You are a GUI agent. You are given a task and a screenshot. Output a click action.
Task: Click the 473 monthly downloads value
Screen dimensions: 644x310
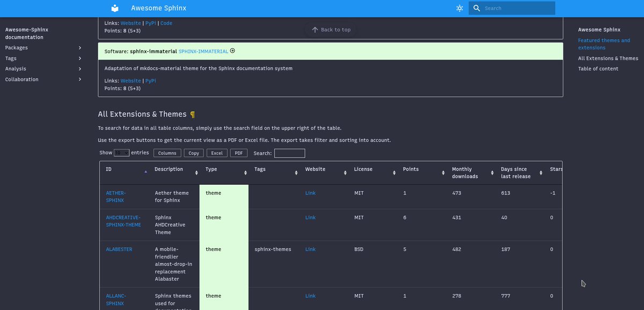(458, 193)
